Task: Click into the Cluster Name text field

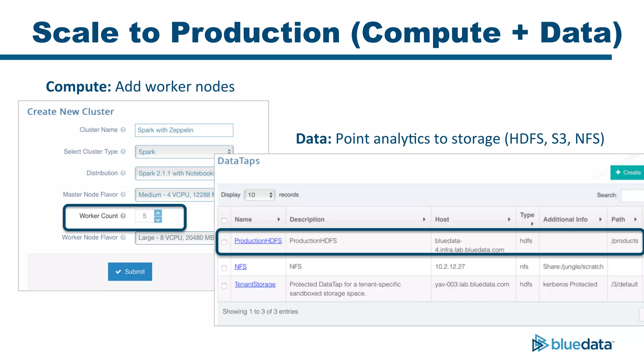Action: pos(184,130)
